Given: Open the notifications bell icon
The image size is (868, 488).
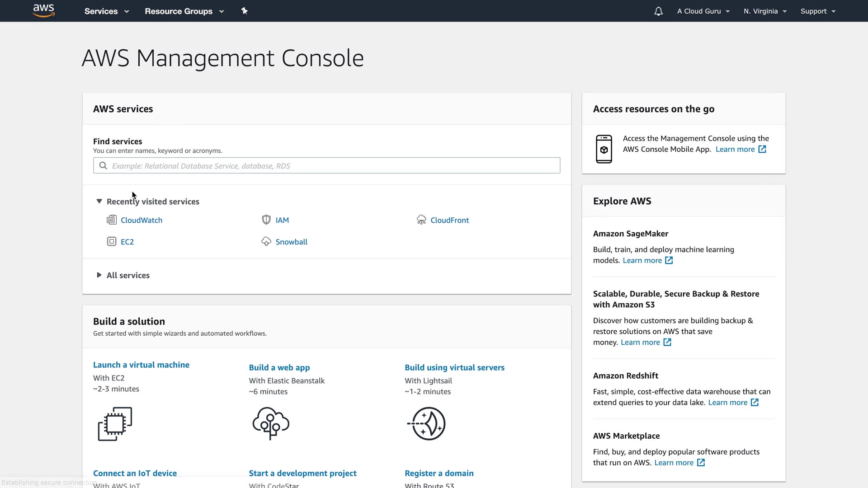Looking at the screenshot, I should point(658,11).
